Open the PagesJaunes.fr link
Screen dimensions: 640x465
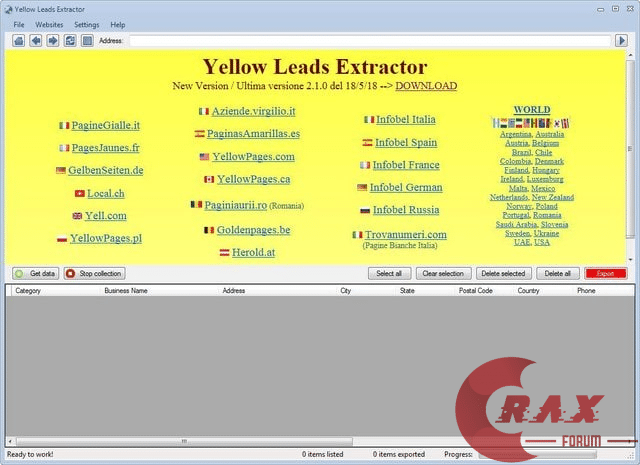point(106,148)
